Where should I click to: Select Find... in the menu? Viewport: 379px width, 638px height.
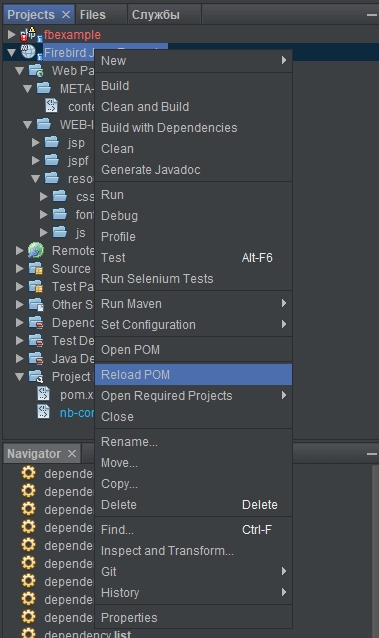(x=193, y=530)
